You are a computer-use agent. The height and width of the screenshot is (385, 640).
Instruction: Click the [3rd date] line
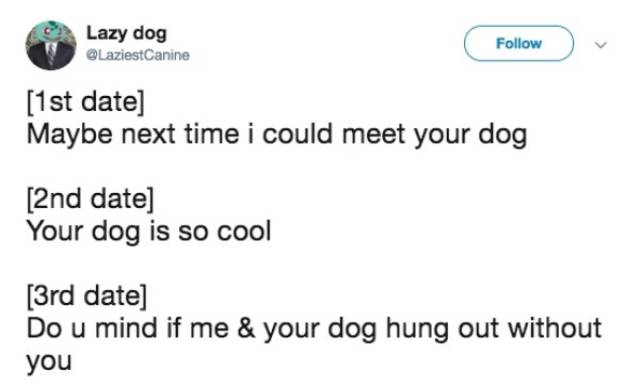[87, 296]
